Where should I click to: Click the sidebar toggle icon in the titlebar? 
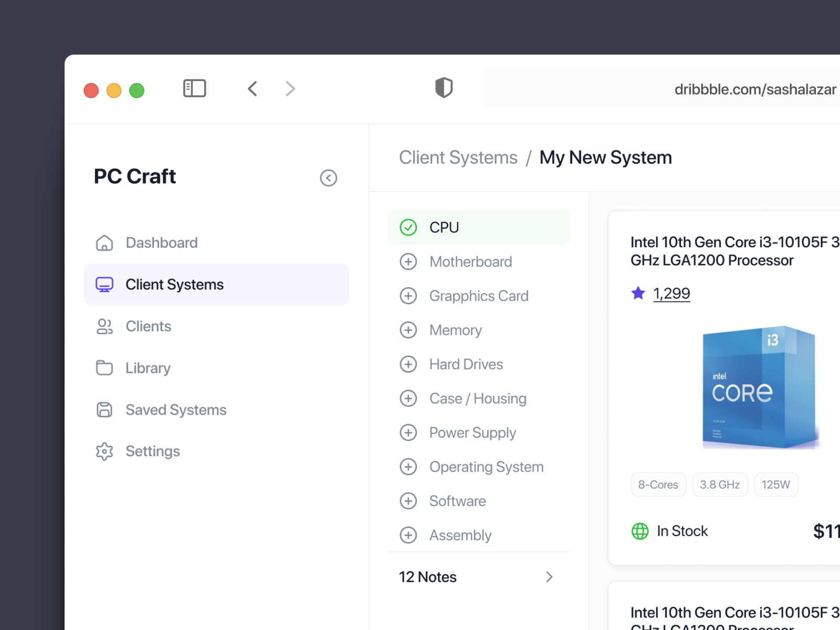194,88
